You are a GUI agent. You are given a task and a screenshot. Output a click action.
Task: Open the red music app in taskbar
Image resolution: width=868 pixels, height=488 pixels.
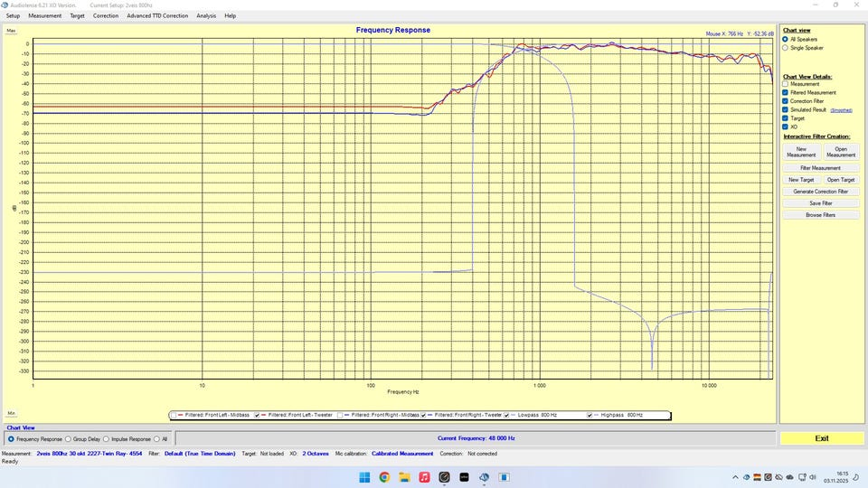click(424, 477)
